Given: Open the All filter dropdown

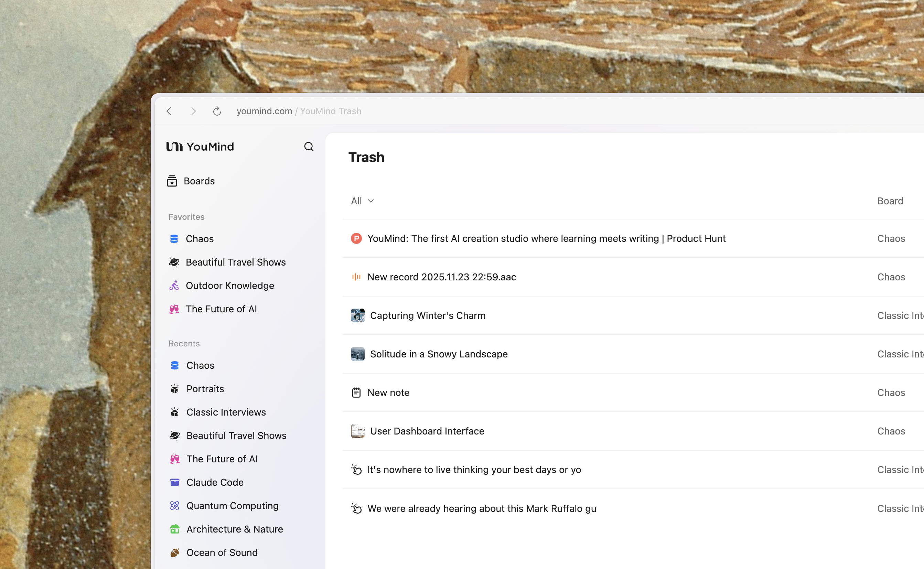Looking at the screenshot, I should tap(357, 201).
